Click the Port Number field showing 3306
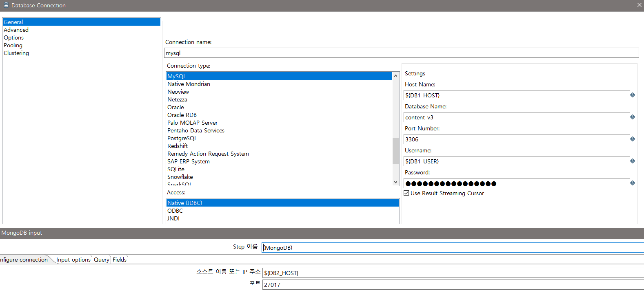Viewport: 644px width, 295px height. click(517, 139)
